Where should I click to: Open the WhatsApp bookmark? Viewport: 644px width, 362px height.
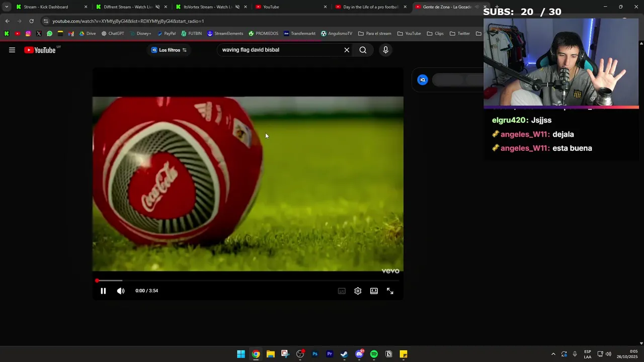49,34
